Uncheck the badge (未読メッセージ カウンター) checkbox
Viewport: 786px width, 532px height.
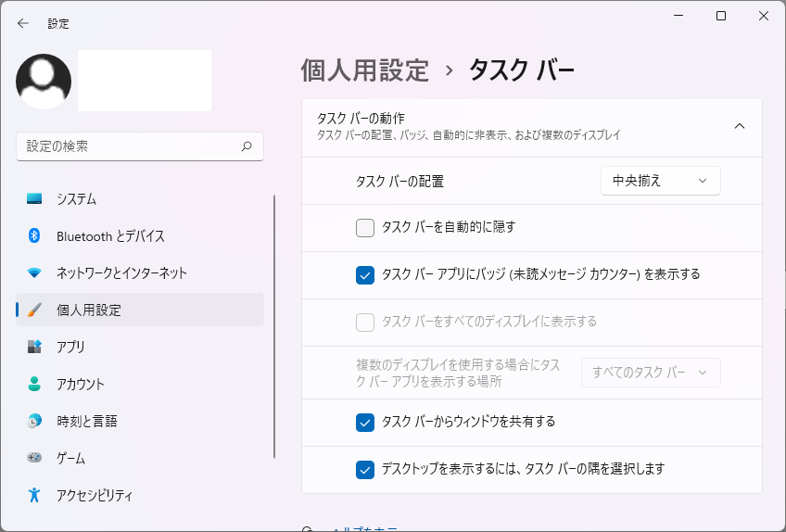tap(365, 275)
